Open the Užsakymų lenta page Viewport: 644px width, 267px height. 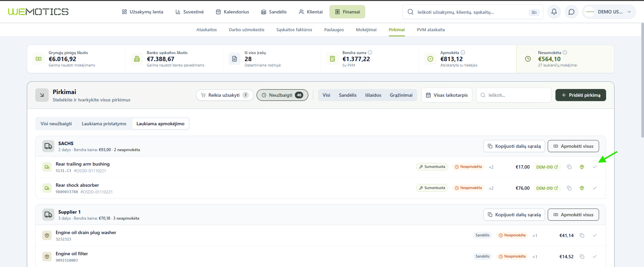click(143, 12)
